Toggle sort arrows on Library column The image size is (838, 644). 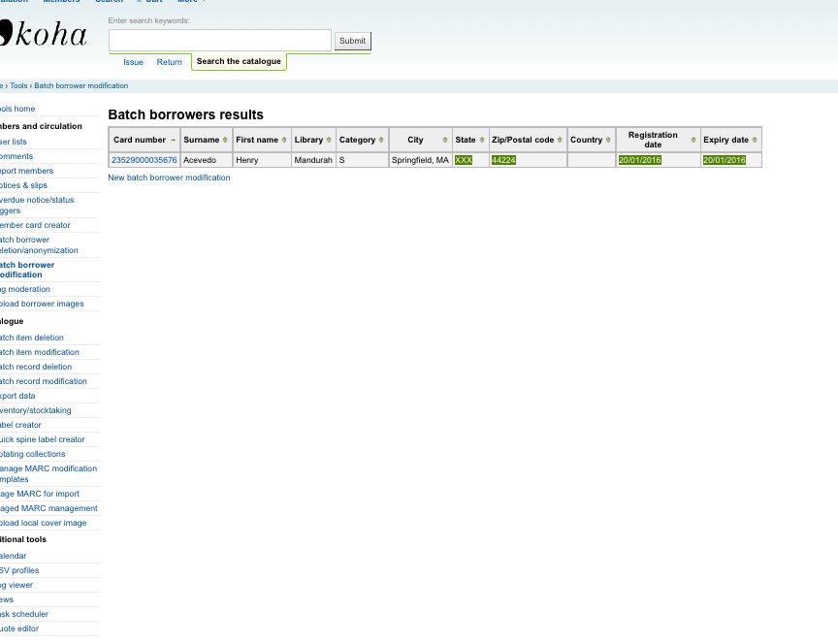(x=330, y=140)
